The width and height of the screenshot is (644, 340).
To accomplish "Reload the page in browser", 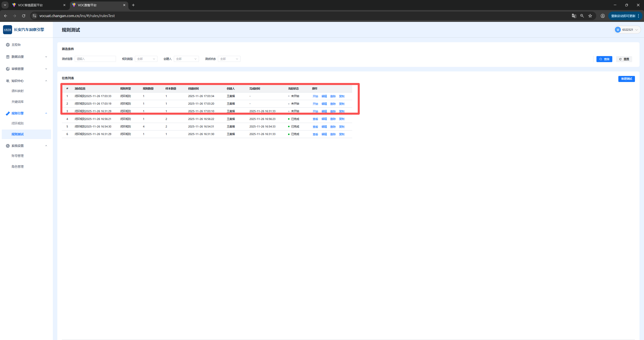I will click(x=24, y=16).
